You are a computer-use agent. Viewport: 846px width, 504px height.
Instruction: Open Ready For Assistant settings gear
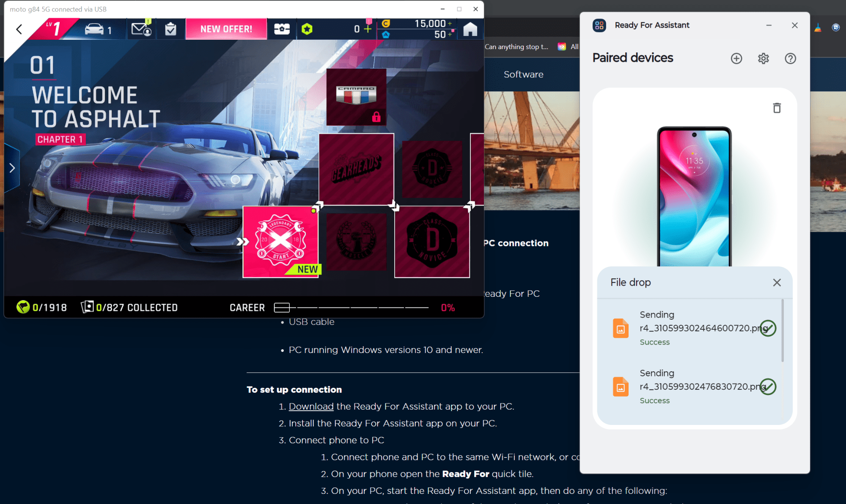click(x=764, y=58)
